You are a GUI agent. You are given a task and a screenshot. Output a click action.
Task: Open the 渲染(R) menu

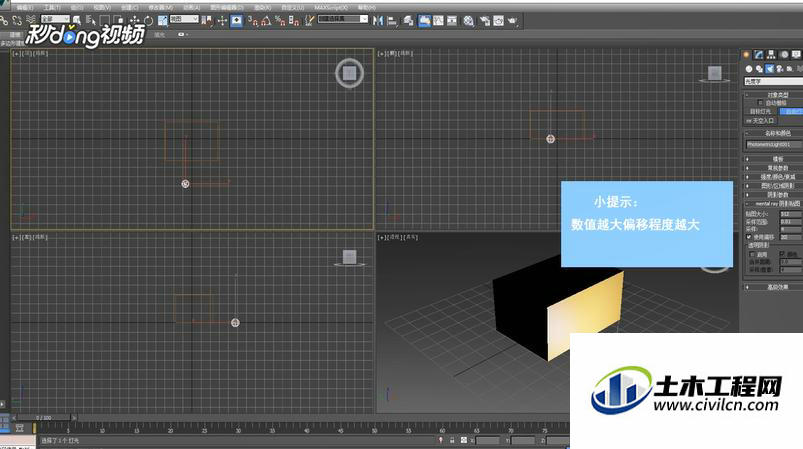click(x=263, y=8)
